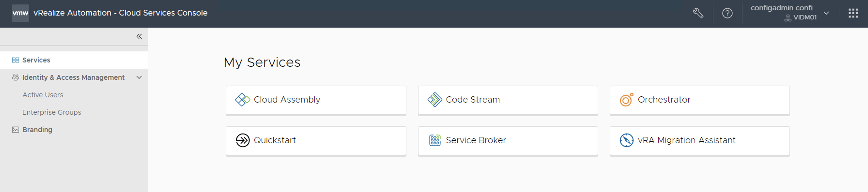Viewport: 868px width, 192px height.
Task: Go to Active Users
Action: 43,95
